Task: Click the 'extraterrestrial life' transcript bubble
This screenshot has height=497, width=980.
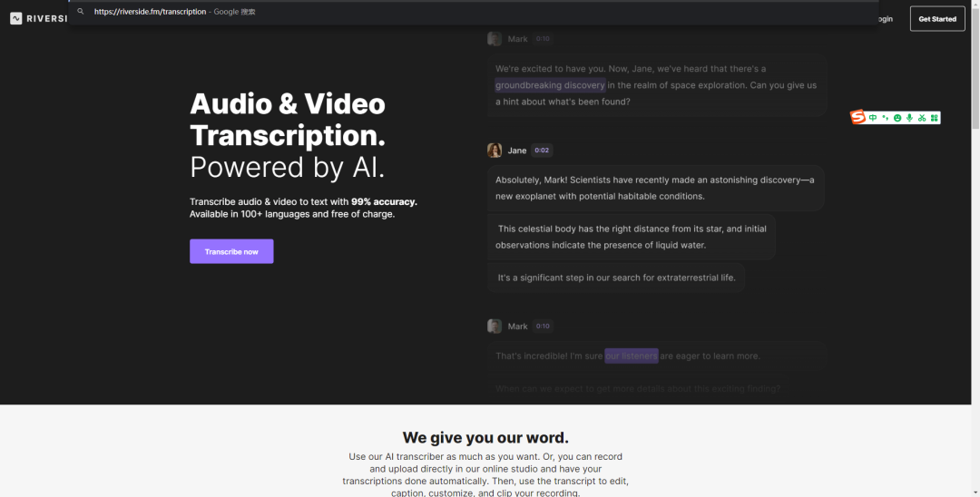Action: (x=616, y=278)
